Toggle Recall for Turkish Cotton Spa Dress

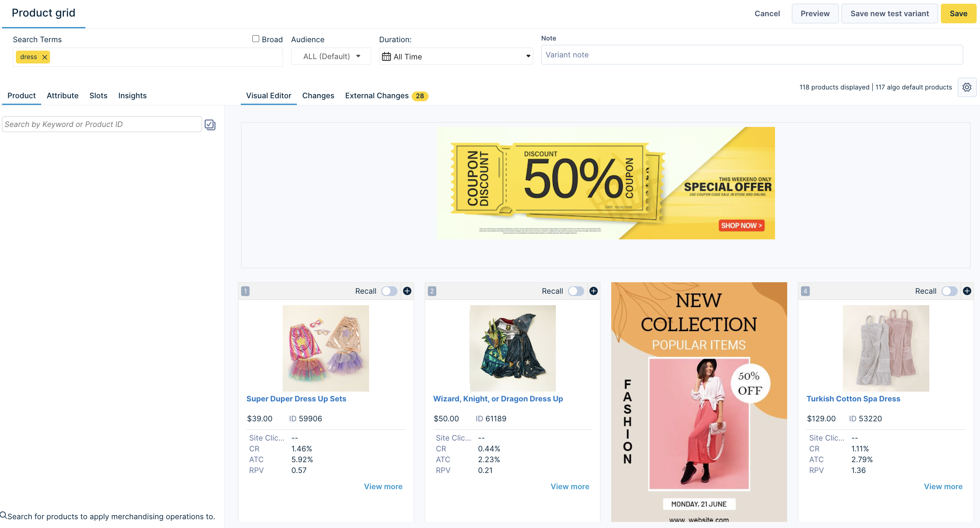pyautogui.click(x=950, y=291)
